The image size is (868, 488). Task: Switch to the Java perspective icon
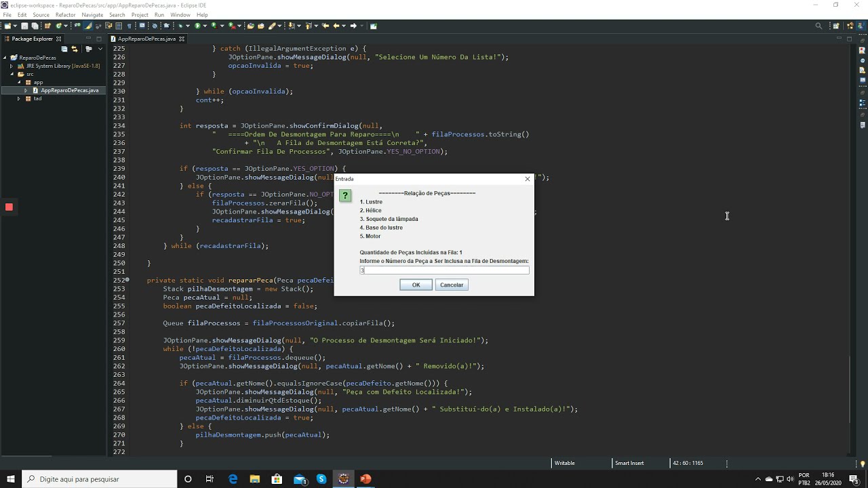[x=862, y=26]
